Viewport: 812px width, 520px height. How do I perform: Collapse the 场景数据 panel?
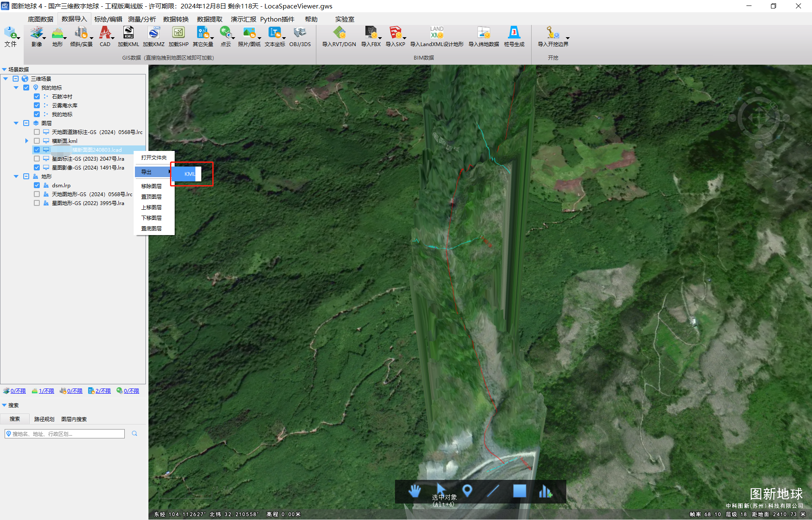[4, 69]
